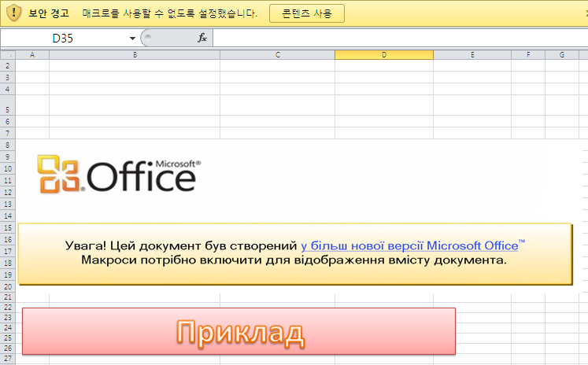Select column A header
The width and height of the screenshot is (588, 365).
pyautogui.click(x=32, y=55)
